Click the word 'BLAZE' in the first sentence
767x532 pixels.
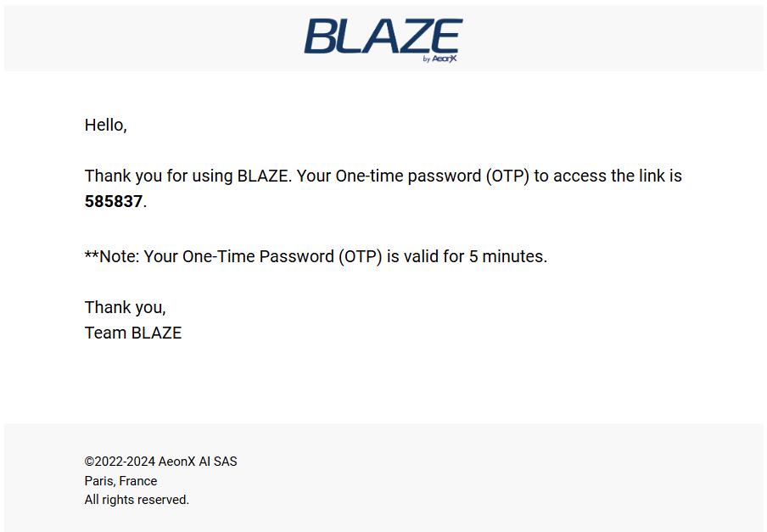coord(264,176)
